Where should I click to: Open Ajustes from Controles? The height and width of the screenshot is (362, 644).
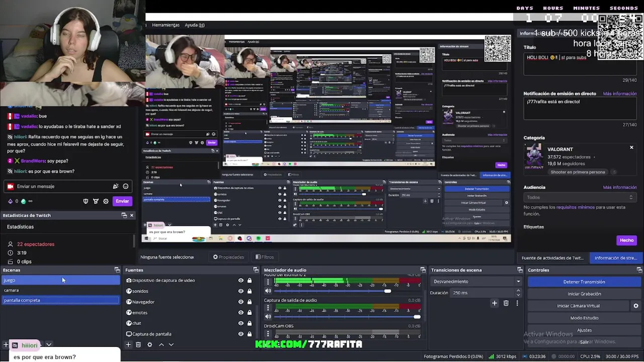584,330
